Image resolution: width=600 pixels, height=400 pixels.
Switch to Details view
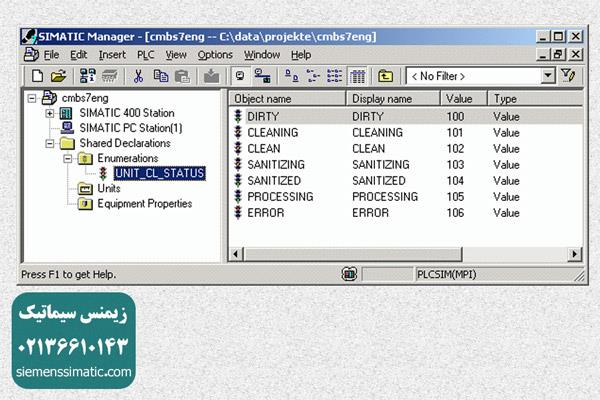[357, 76]
